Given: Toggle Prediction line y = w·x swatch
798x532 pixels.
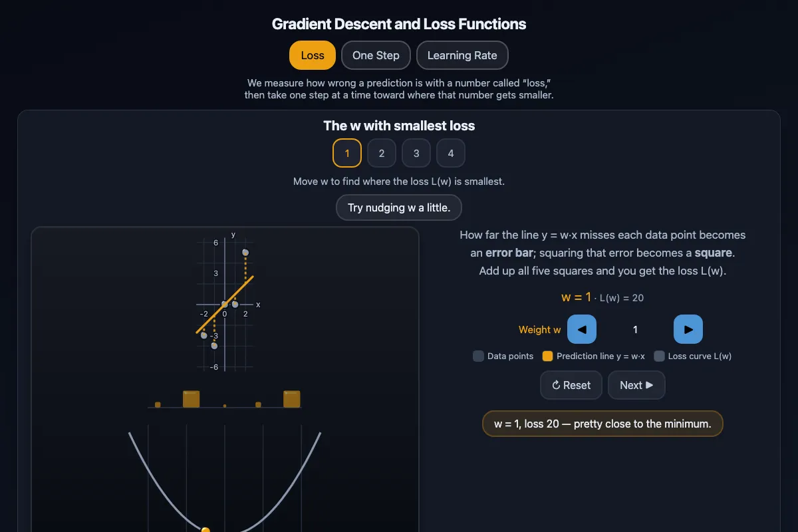Looking at the screenshot, I should point(547,356).
